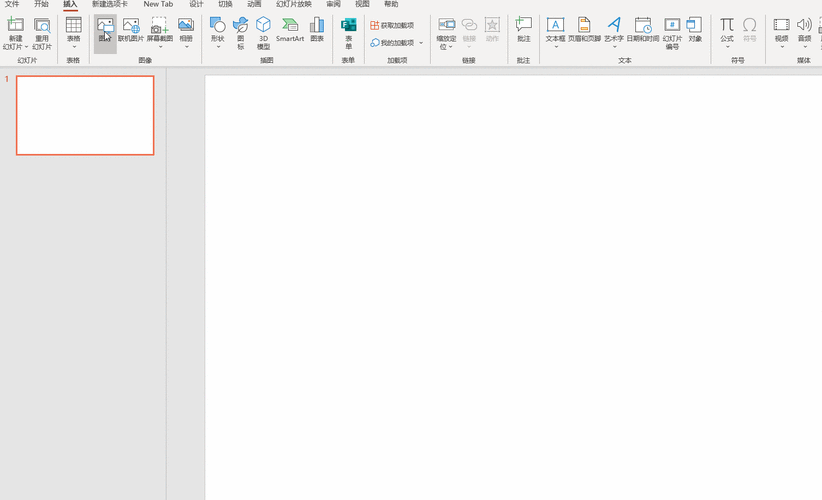Expand the 我的加载项 dropdown arrow

point(421,43)
